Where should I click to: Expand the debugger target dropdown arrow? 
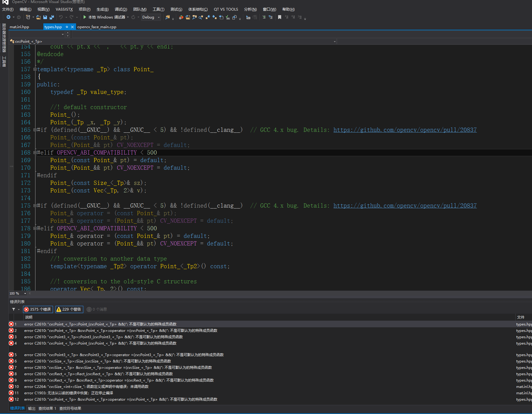coord(128,17)
